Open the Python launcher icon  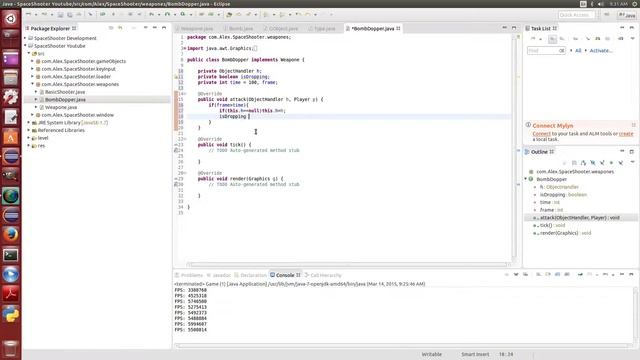tap(11, 314)
